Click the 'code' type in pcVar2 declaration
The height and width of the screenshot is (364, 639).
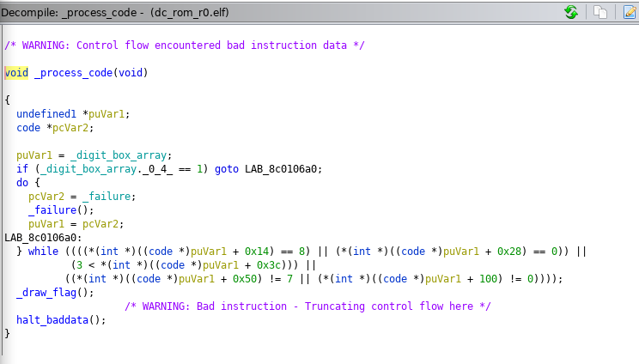28,128
